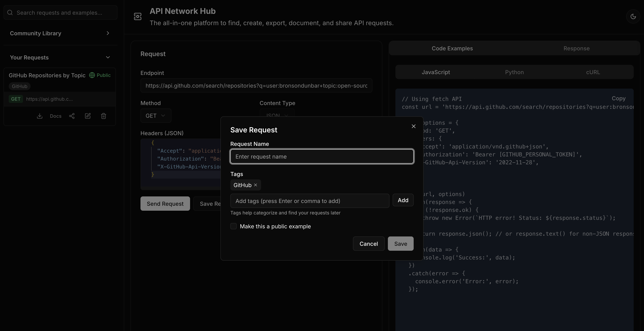
Task: Edit the GitHub Repositories request
Action: coord(87,116)
